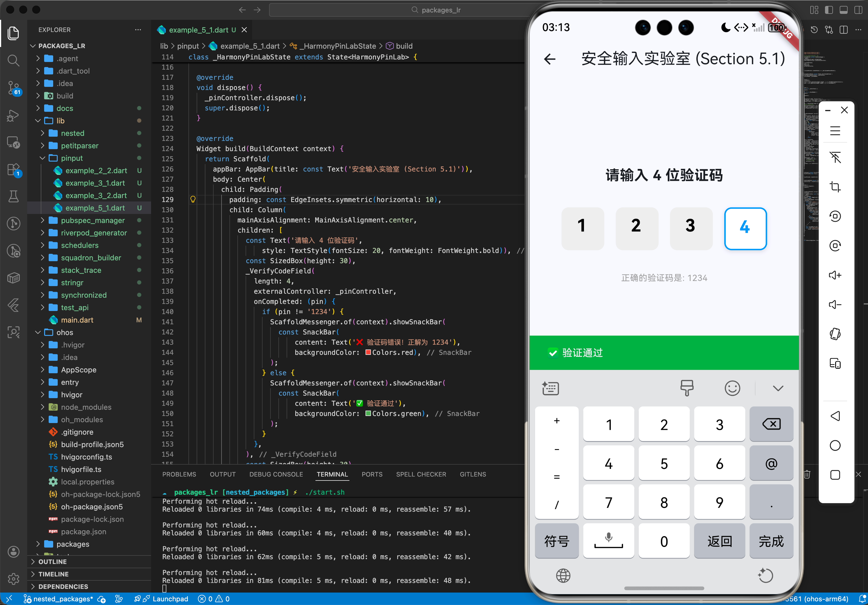Click the emulator volume down icon

pos(835,304)
